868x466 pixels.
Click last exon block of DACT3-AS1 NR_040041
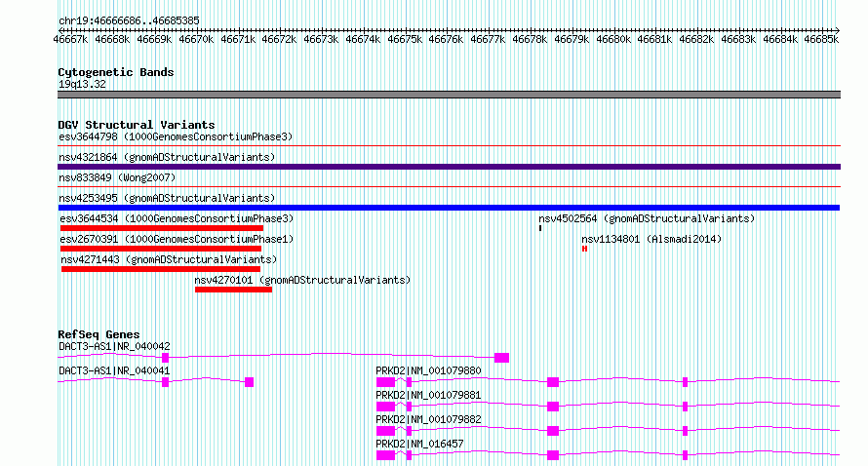coord(249,382)
